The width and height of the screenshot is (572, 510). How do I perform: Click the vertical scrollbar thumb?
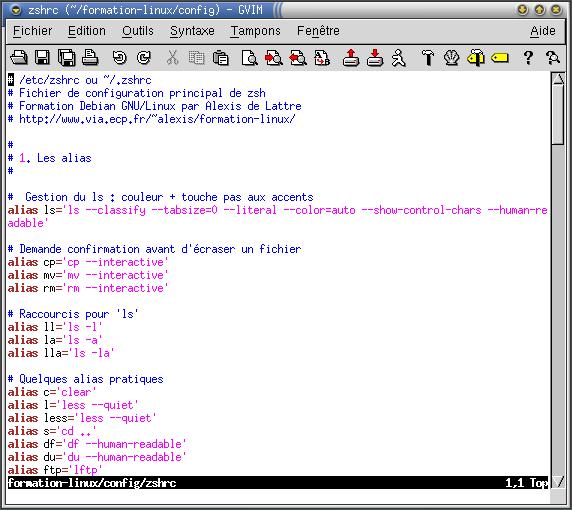click(x=558, y=115)
